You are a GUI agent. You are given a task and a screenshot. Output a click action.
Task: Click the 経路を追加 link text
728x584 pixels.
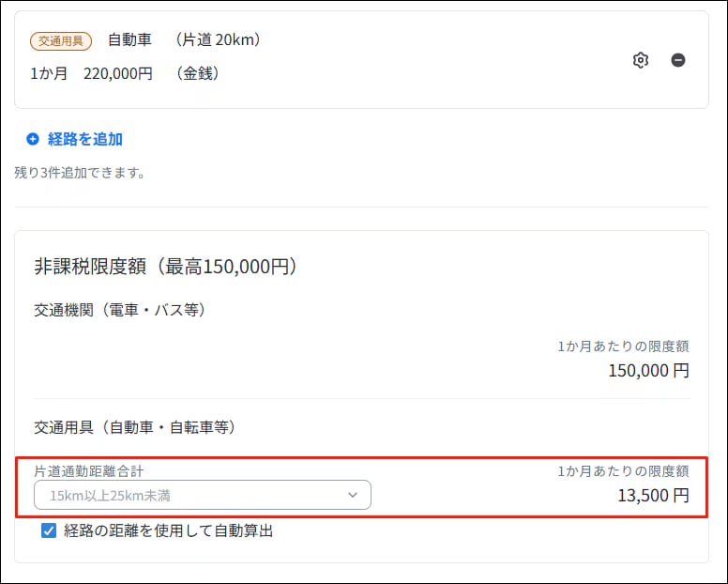point(85,139)
